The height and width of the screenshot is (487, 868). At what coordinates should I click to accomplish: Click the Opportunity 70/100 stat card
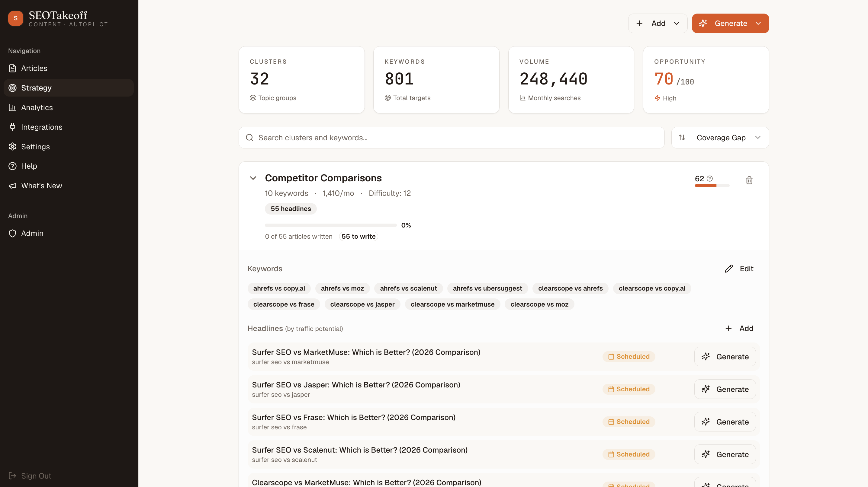coord(706,80)
